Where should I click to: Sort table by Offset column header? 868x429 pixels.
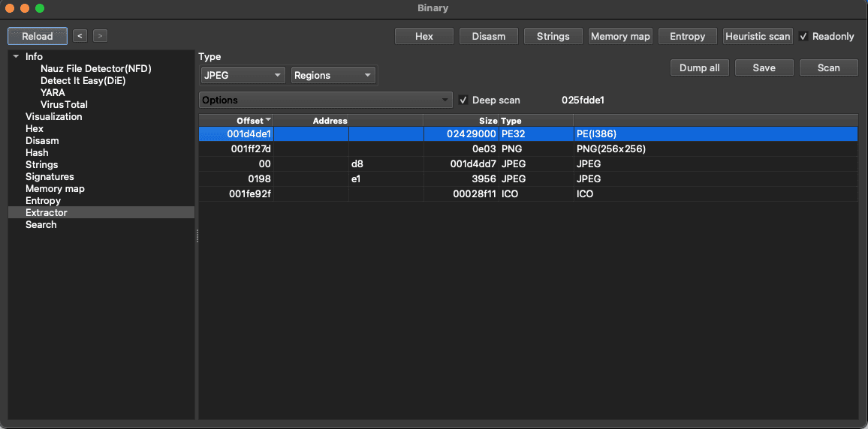[249, 121]
